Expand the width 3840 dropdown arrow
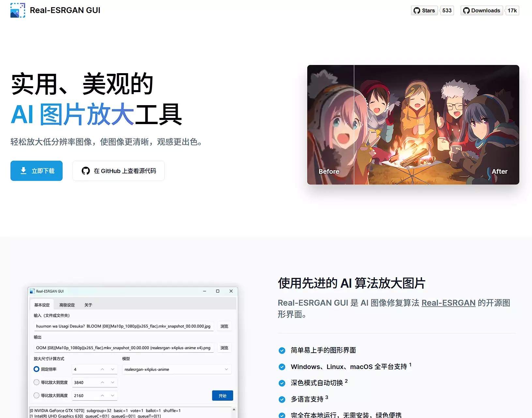 [x=113, y=382]
